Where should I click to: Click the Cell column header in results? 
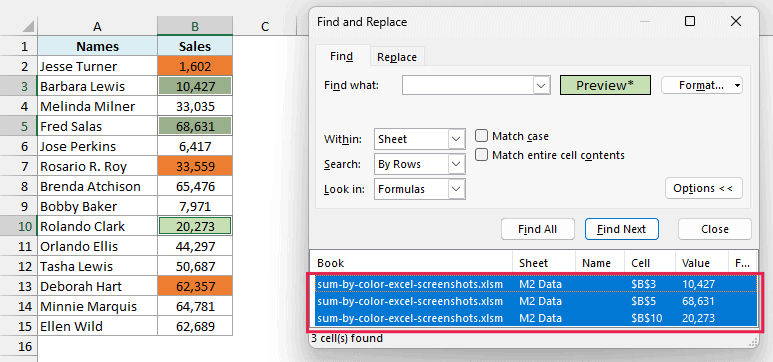click(x=650, y=263)
